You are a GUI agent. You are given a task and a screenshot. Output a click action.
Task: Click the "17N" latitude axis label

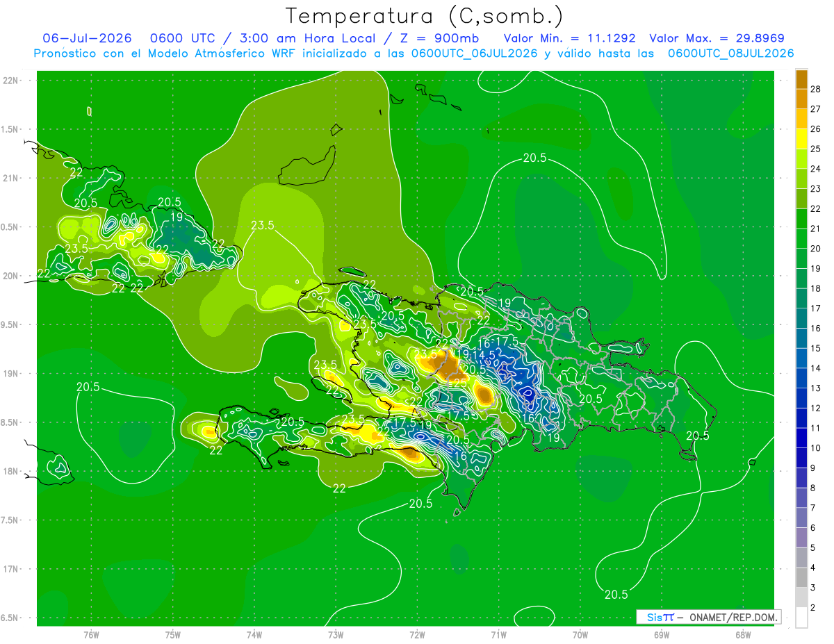click(x=11, y=569)
